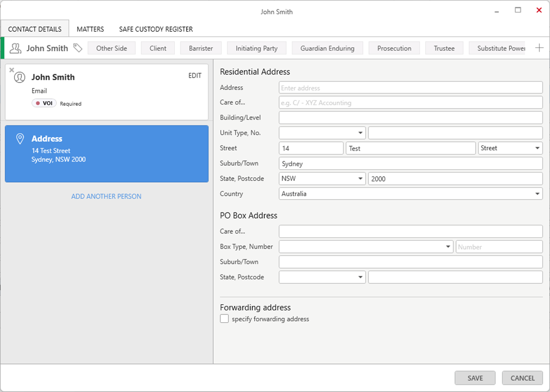
Task: Add a new role tag with plus icon
Action: pos(539,48)
